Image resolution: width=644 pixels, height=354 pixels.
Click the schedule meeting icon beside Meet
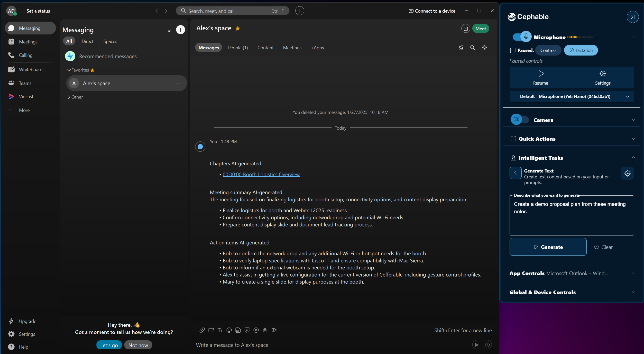coord(465,29)
